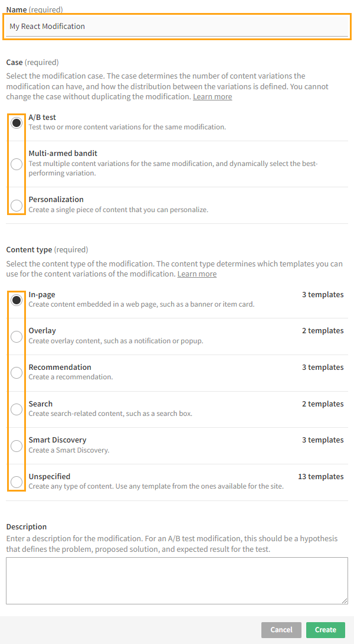Open Learn more about modification cases
The height and width of the screenshot is (644, 354).
(212, 96)
